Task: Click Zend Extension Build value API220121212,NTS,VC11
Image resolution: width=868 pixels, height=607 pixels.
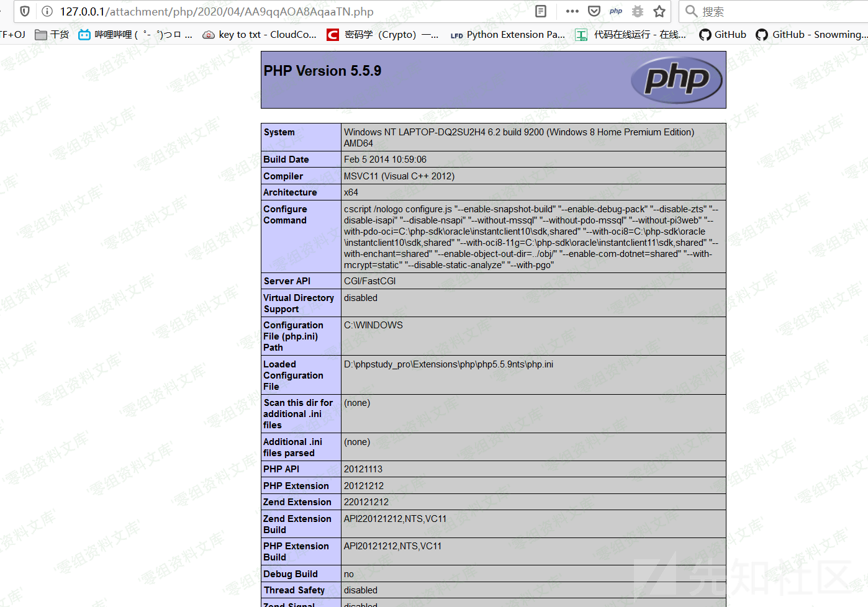Action: pos(395,519)
